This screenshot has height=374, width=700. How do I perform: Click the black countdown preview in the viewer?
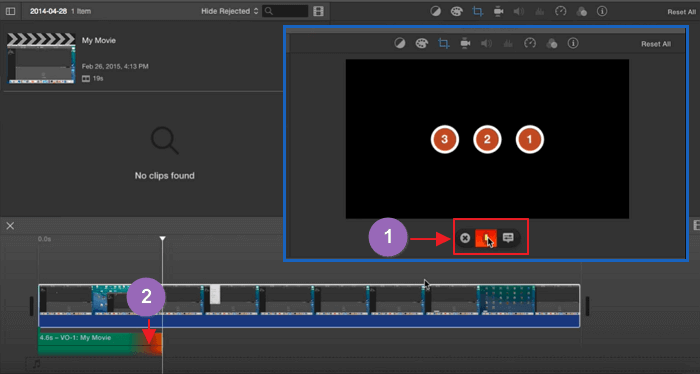(487, 139)
